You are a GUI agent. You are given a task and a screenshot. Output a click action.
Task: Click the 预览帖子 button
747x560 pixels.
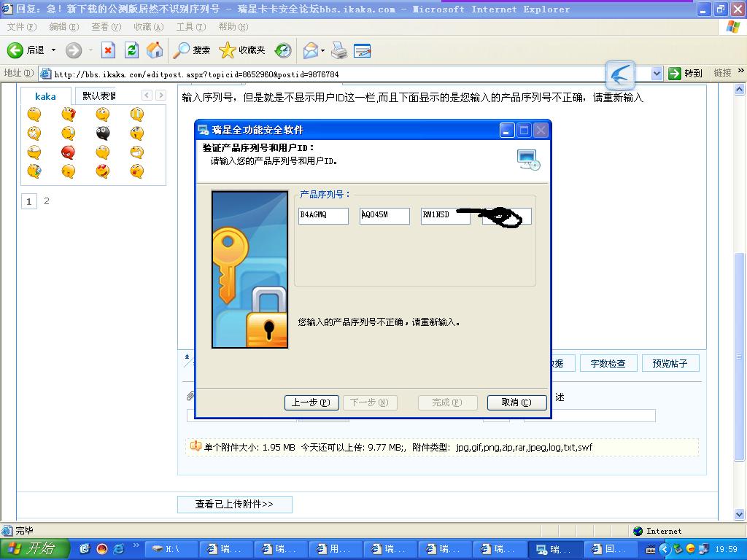670,363
